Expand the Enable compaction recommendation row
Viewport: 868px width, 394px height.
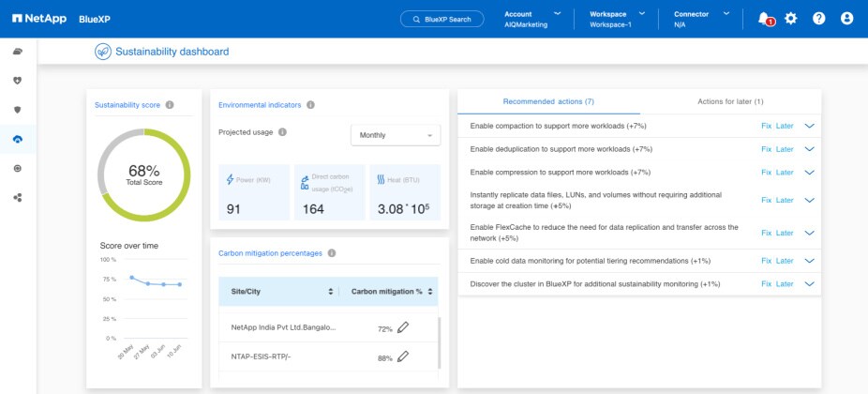click(x=810, y=125)
